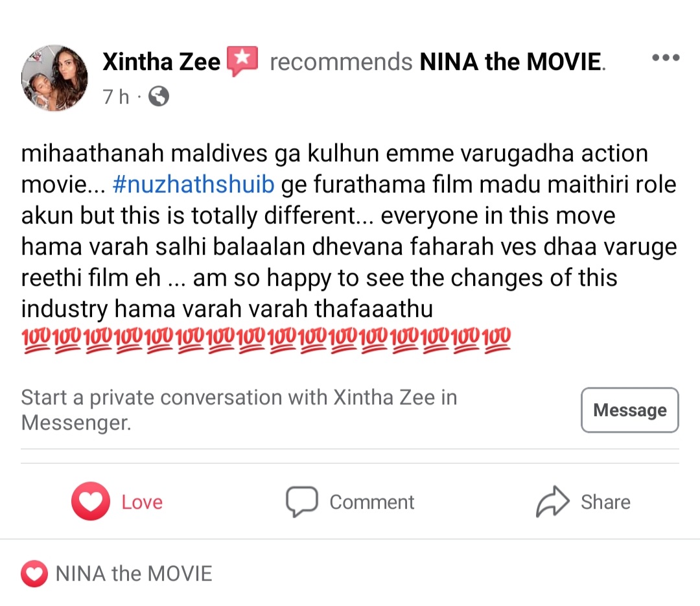Image resolution: width=700 pixels, height=606 pixels.
Task: Open NINA the MOVIE page from header
Action: coord(511,62)
